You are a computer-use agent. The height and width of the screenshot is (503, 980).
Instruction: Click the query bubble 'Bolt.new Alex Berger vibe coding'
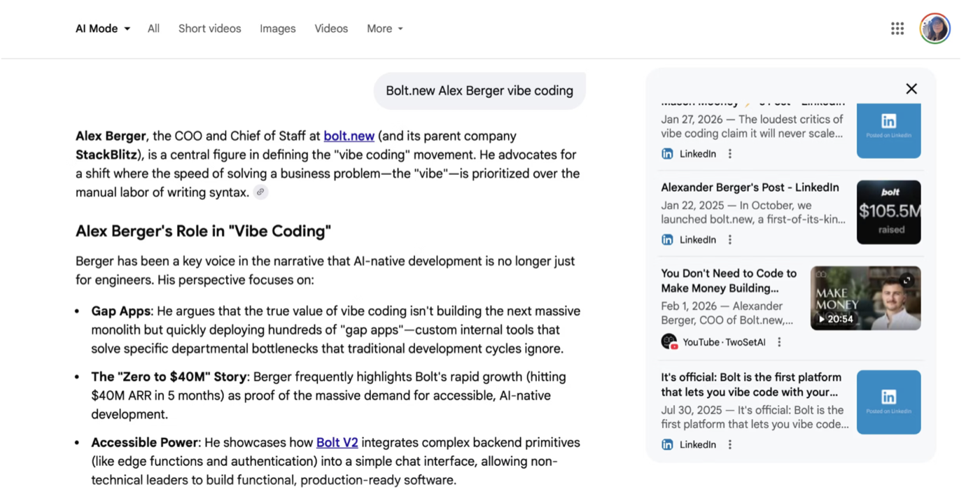(x=479, y=91)
